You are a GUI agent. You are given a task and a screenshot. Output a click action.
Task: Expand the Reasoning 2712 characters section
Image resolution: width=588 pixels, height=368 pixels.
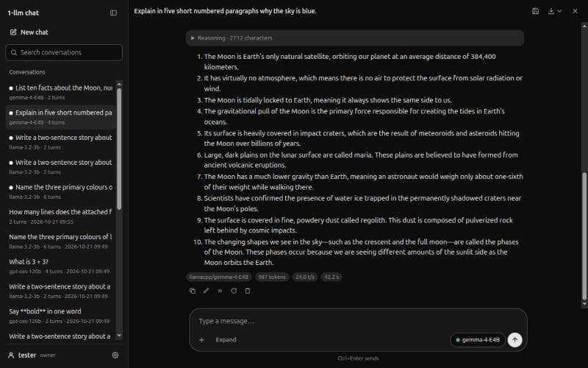click(x=355, y=38)
